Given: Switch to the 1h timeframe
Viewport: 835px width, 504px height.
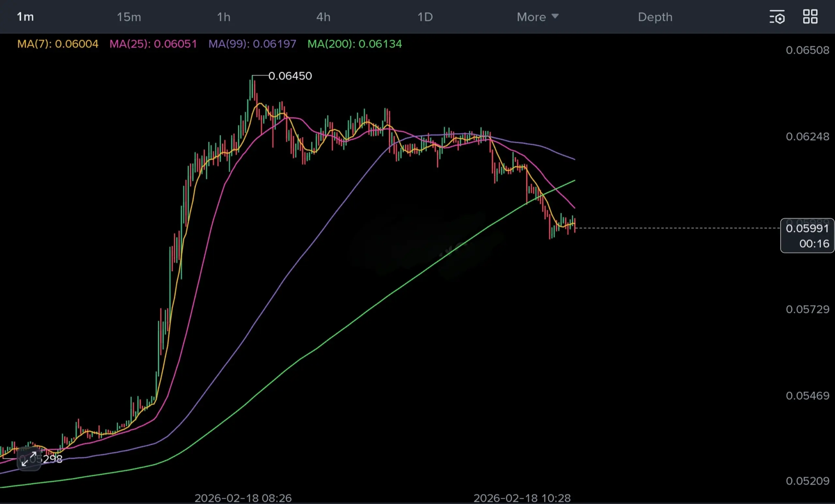Looking at the screenshot, I should point(223,17).
